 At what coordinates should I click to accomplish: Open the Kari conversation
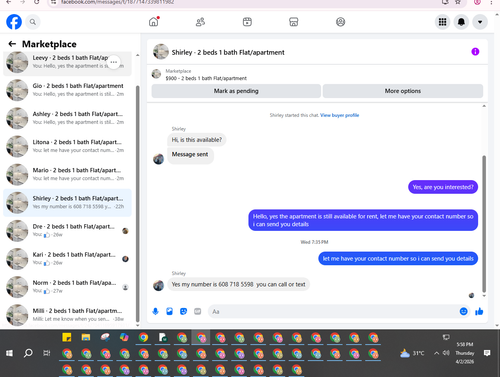(67, 259)
